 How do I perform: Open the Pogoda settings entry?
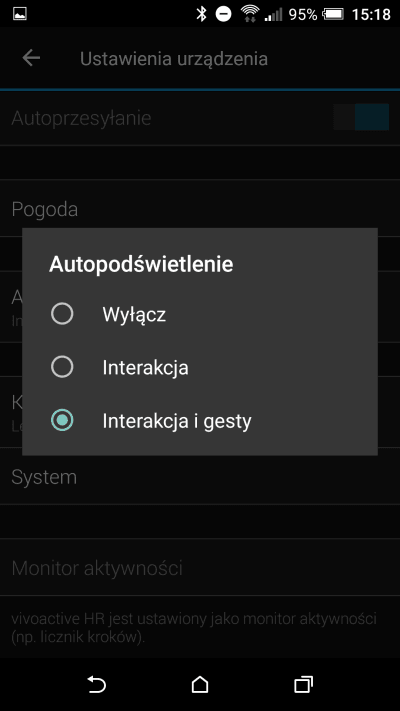[200, 209]
